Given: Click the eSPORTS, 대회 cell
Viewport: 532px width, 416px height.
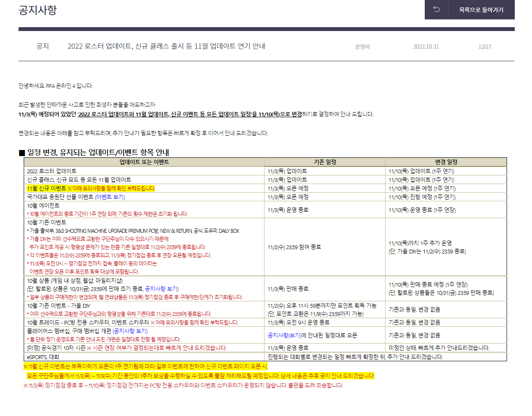Looking at the screenshot, I should pyautogui.click(x=144, y=357).
